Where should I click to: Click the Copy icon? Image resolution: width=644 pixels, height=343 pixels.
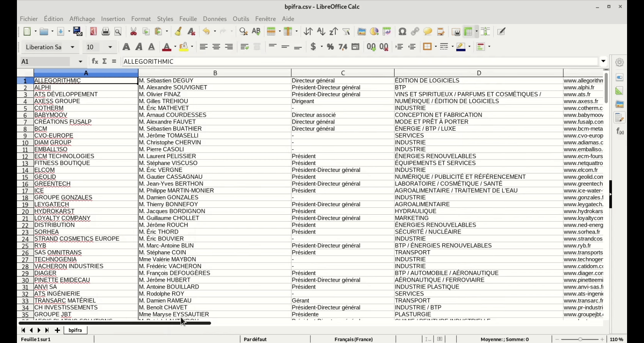point(146,31)
